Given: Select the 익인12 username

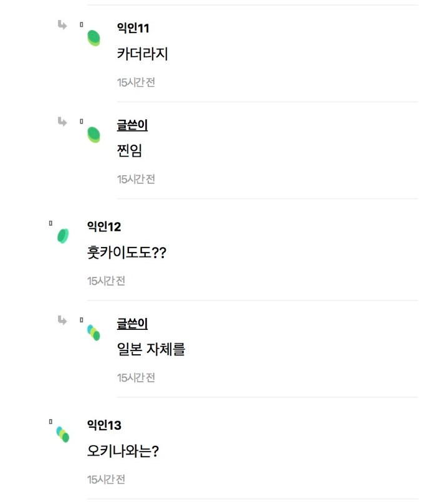Looking at the screenshot, I should pyautogui.click(x=104, y=226).
